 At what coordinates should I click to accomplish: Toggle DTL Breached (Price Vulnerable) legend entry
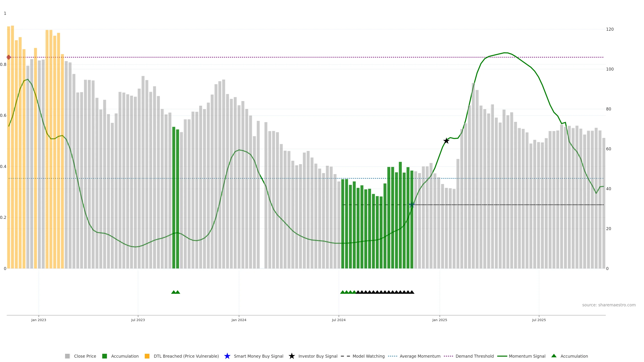click(186, 356)
